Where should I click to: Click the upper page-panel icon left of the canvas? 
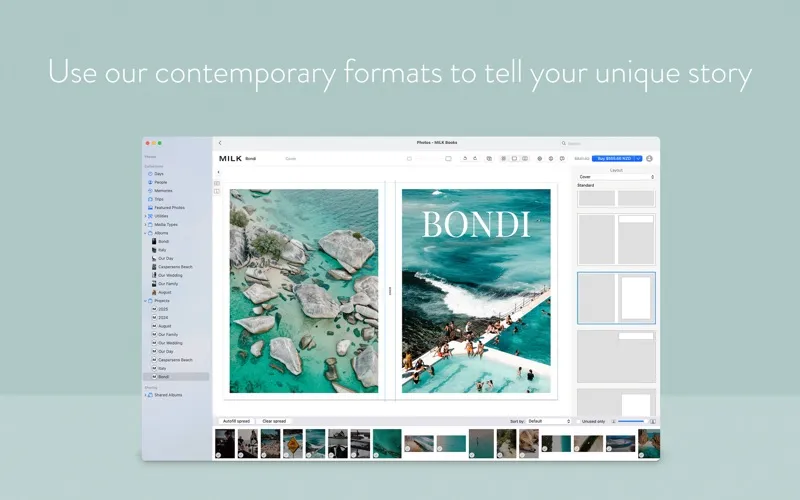pos(217,183)
